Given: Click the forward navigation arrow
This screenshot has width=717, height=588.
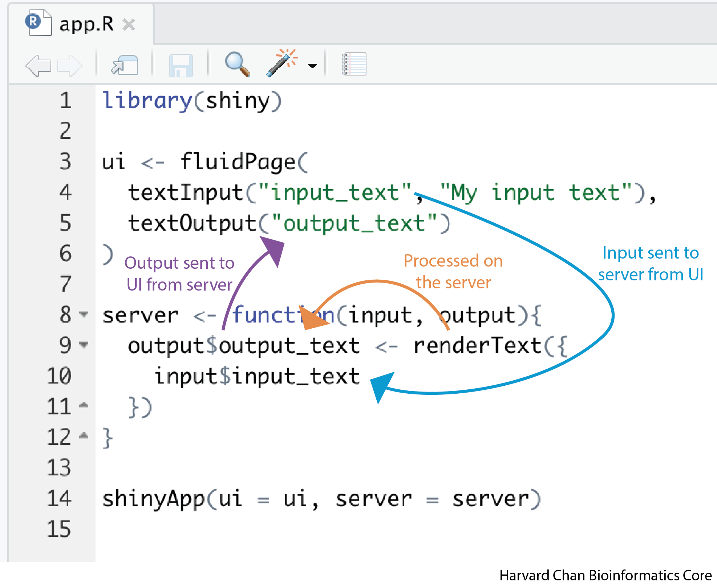Looking at the screenshot, I should click(70, 65).
